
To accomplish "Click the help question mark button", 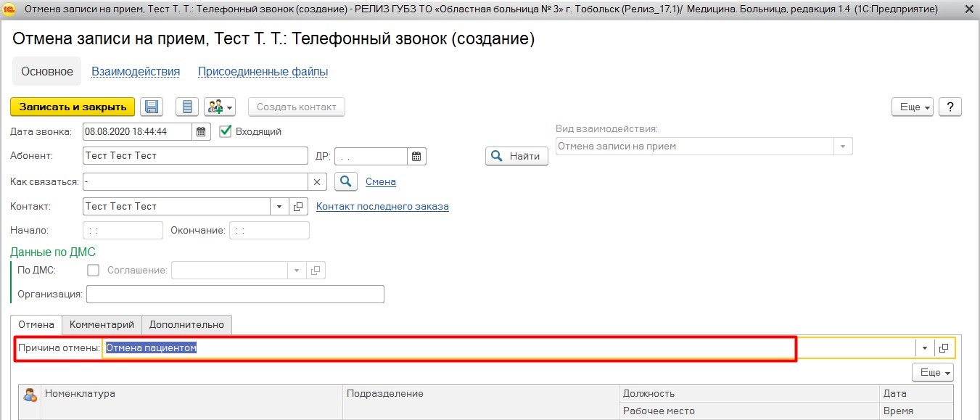I will (950, 107).
